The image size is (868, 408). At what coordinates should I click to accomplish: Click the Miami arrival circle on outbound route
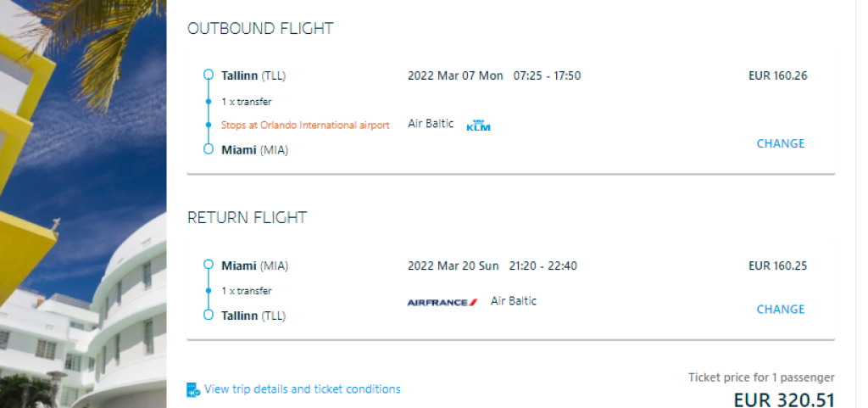pyautogui.click(x=209, y=150)
